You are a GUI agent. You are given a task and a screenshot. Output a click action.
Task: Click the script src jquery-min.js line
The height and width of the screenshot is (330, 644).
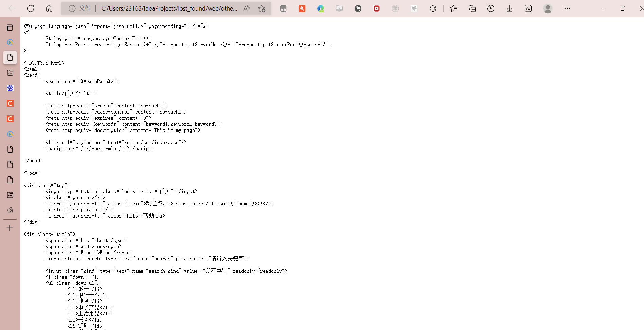click(x=100, y=149)
